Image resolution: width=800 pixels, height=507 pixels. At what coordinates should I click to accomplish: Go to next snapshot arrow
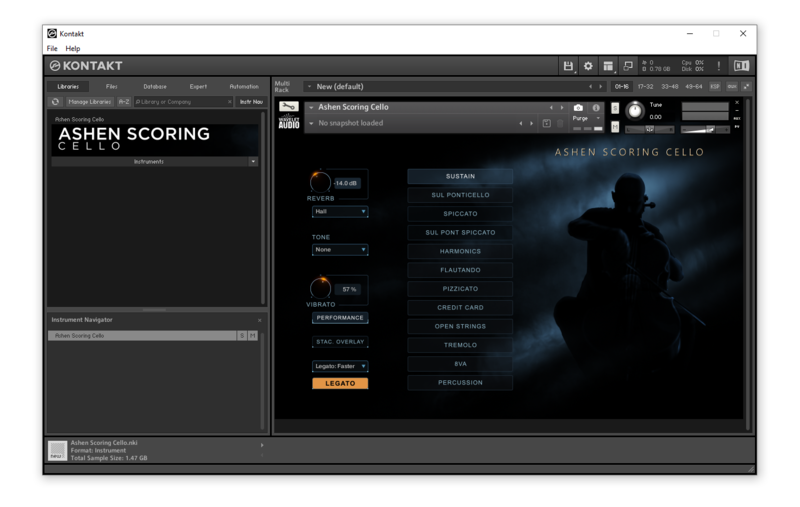531,123
